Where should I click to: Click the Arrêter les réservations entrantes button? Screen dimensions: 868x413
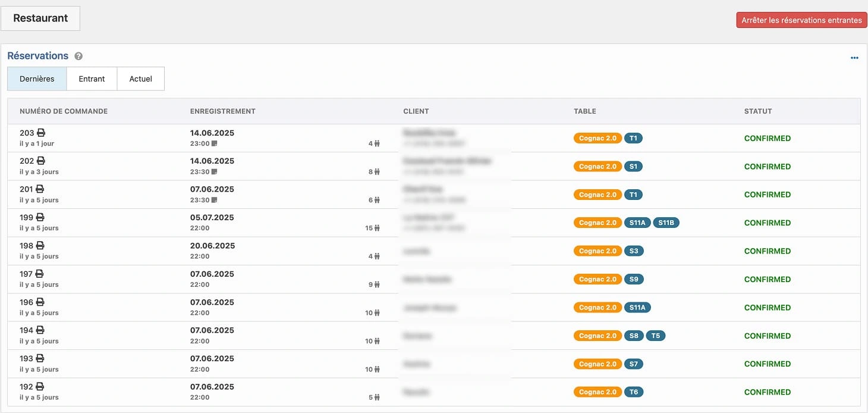coord(801,20)
